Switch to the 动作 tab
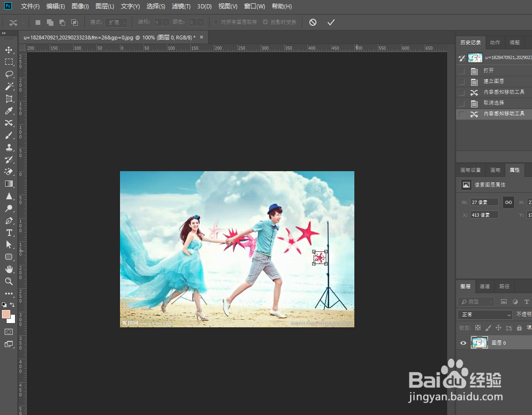Screen dimensions: 532x415 click(x=495, y=42)
